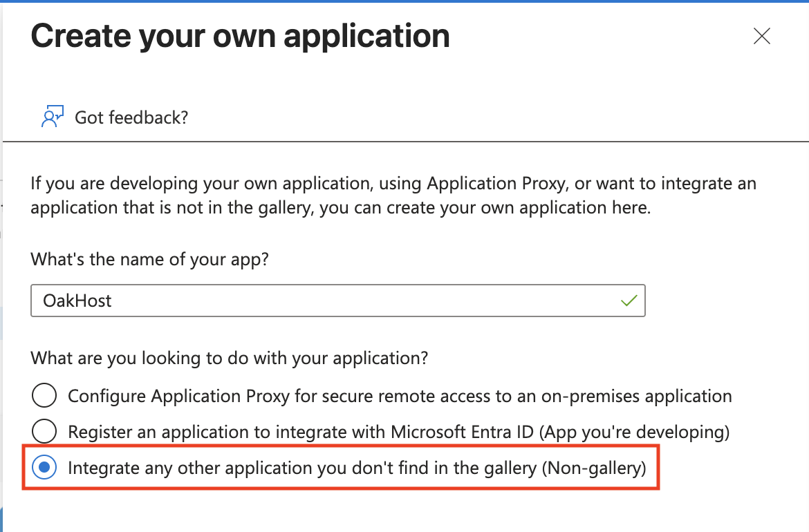This screenshot has height=532, width=809.
Task: Click the feedback person icon
Action: (53, 117)
